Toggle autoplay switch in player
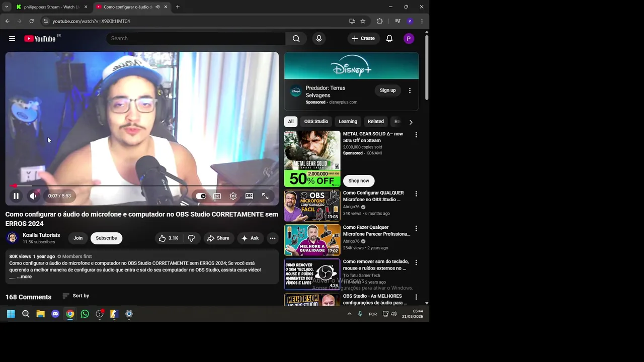Image resolution: width=644 pixels, height=362 pixels. [201, 196]
